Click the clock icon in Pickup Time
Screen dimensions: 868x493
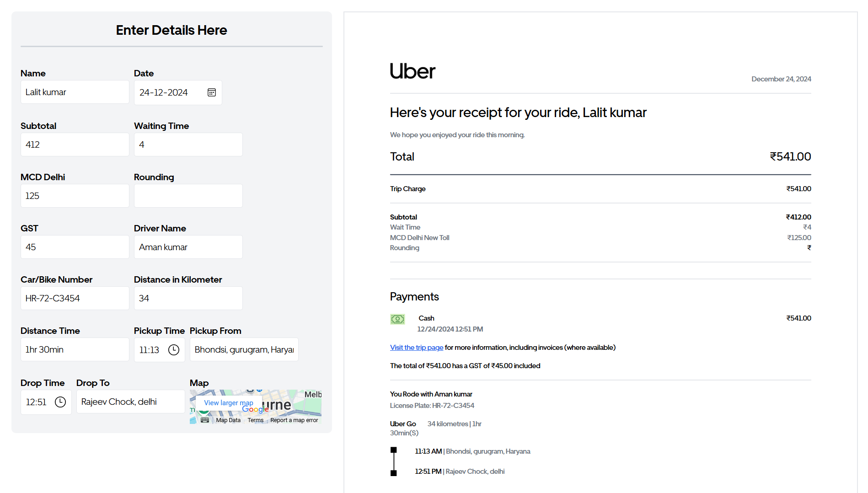point(174,350)
